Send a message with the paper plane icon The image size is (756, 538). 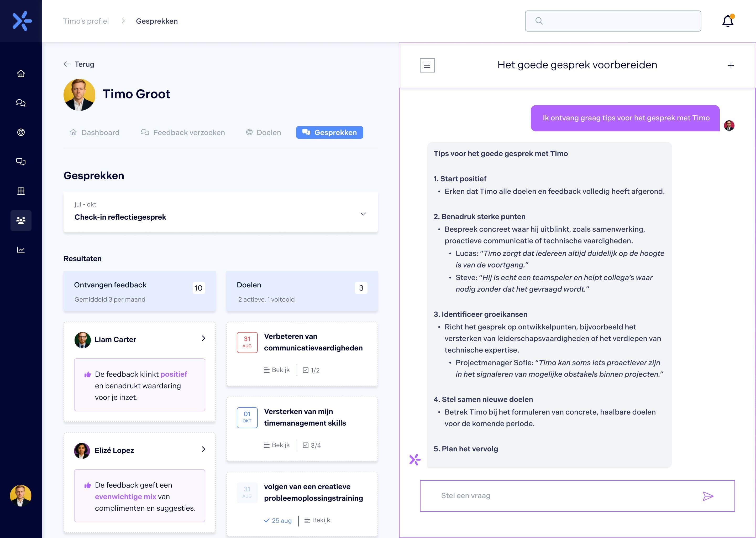(708, 496)
